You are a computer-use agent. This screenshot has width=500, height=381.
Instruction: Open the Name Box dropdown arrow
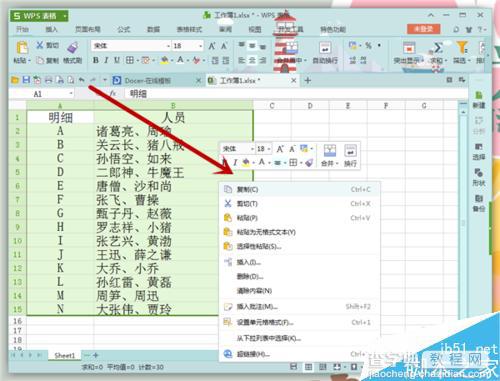click(x=71, y=94)
